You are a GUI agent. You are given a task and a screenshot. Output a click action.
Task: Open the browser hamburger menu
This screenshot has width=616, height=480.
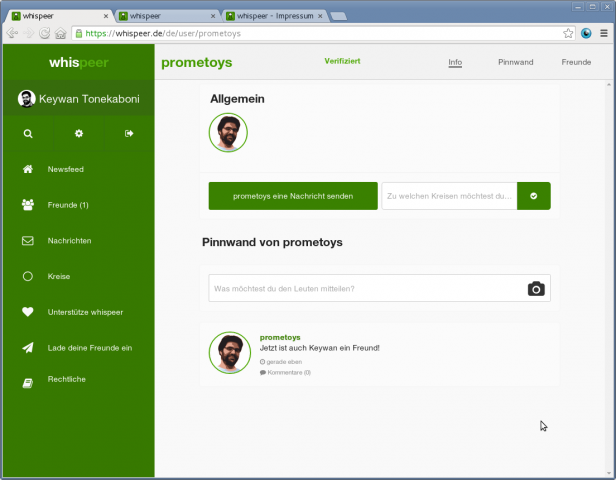click(604, 33)
